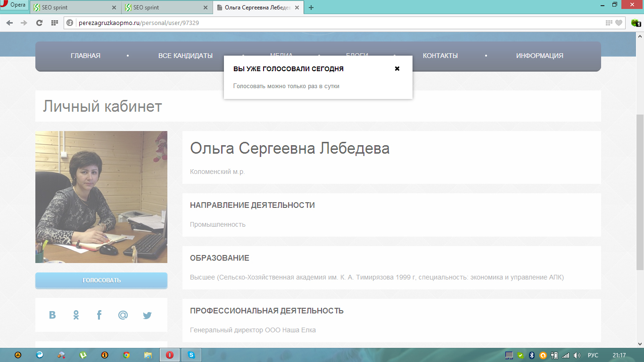644x362 pixels.
Task: Share profile via Mail.ru @ icon
Action: click(x=123, y=315)
